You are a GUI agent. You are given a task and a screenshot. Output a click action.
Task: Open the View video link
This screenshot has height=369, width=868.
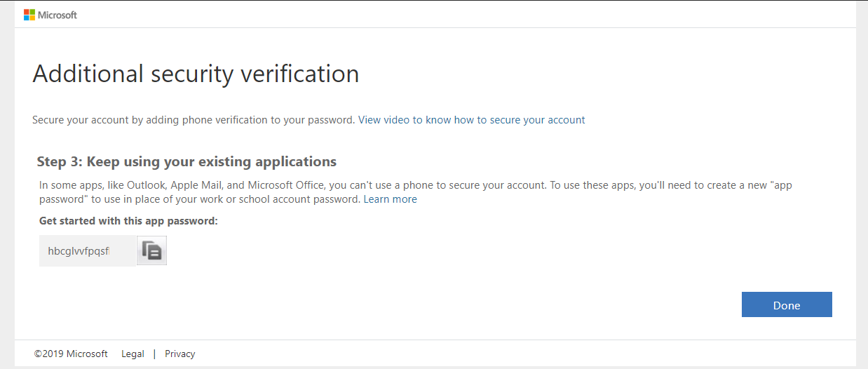[384, 120]
